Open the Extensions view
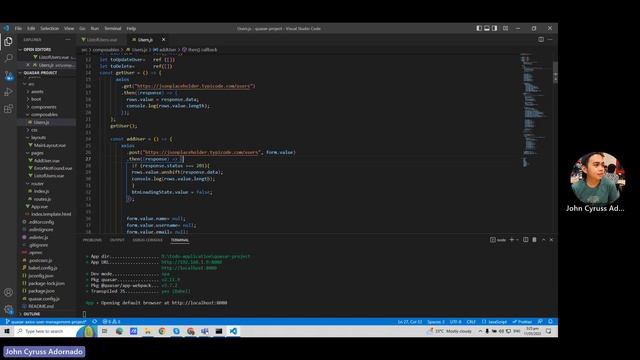The image size is (640, 360). pyautogui.click(x=8, y=109)
